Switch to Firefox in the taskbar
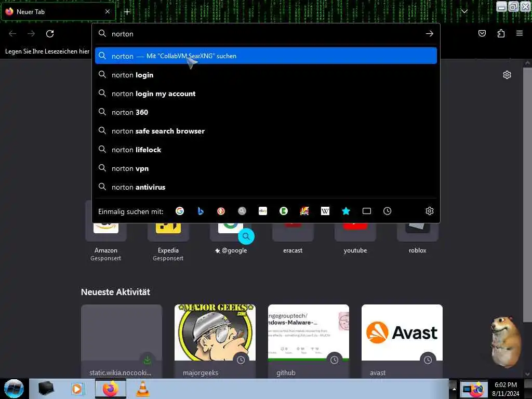The image size is (532, 399). (x=110, y=389)
